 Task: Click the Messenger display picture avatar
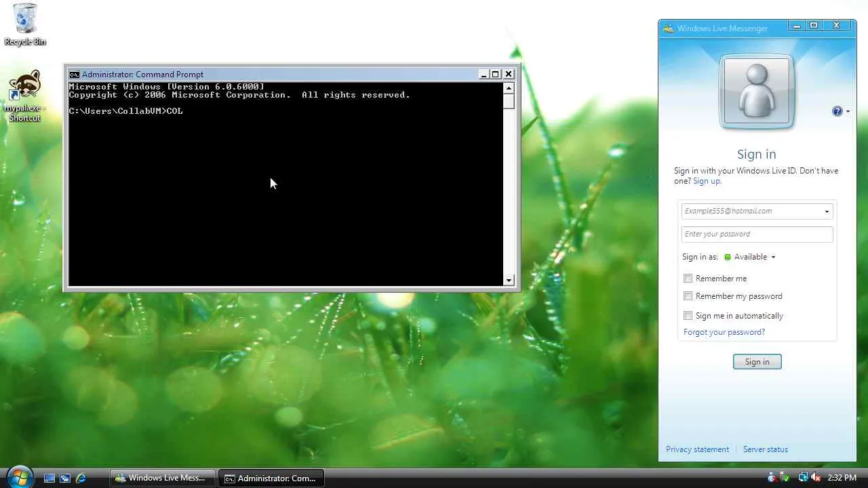757,91
